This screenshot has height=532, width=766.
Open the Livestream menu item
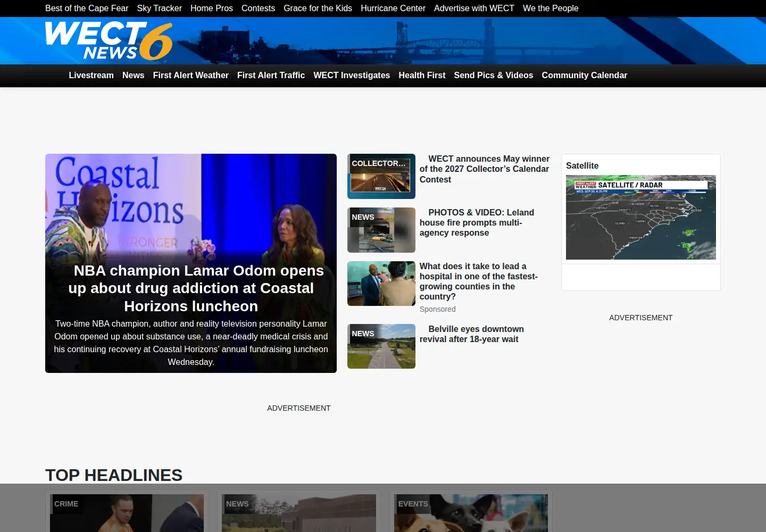pyautogui.click(x=91, y=76)
